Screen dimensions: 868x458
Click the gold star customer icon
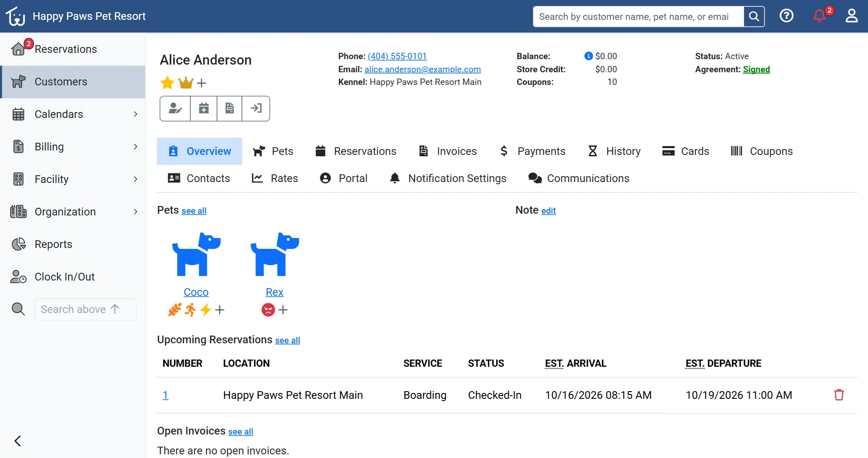point(167,83)
